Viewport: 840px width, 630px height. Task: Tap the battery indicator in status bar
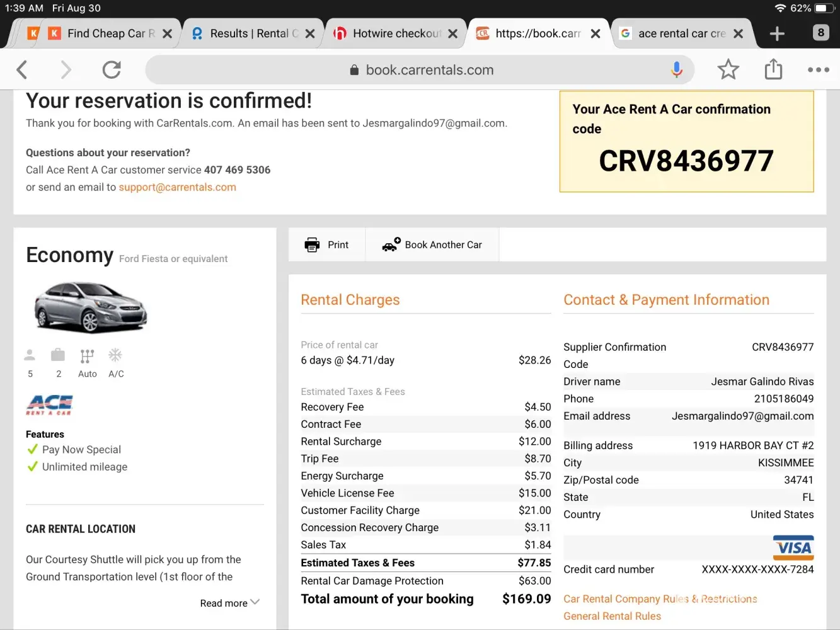(825, 8)
